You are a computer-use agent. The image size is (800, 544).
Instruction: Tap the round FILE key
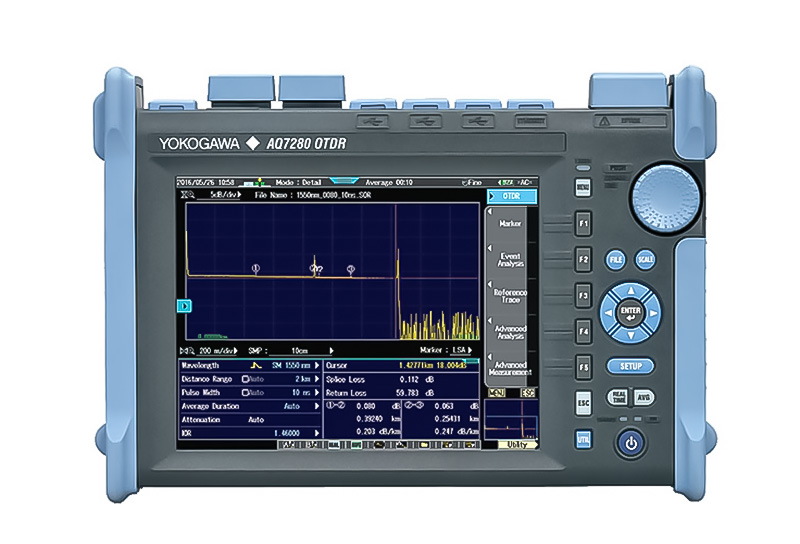tap(616, 260)
